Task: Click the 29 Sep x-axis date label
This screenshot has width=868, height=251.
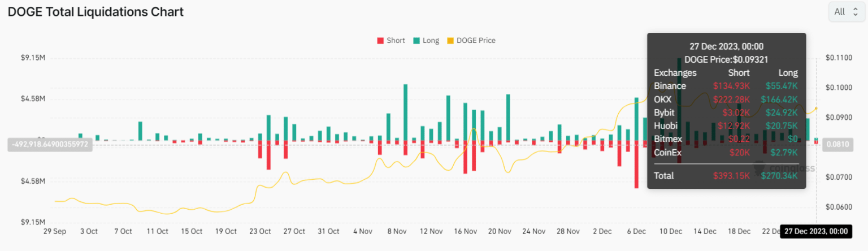Action: (55, 231)
